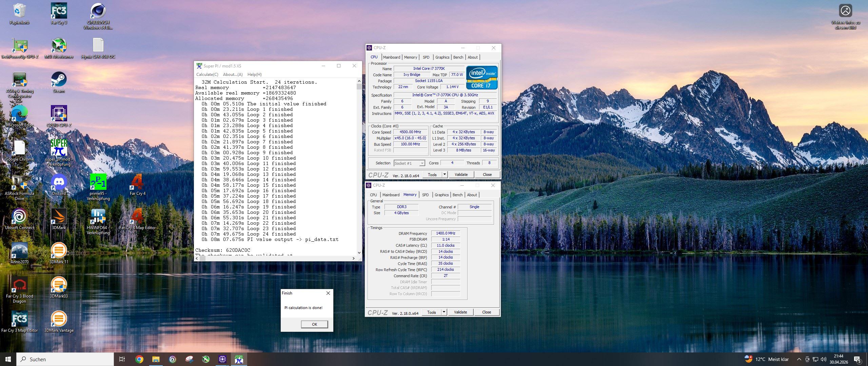Screen dimensions: 868x366
Task: Open the Far Cry 4 Map Editor icon
Action: coord(137,219)
